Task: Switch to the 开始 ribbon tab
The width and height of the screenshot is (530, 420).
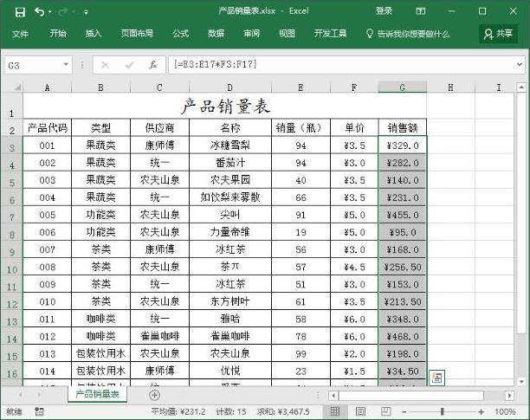Action: (x=58, y=33)
